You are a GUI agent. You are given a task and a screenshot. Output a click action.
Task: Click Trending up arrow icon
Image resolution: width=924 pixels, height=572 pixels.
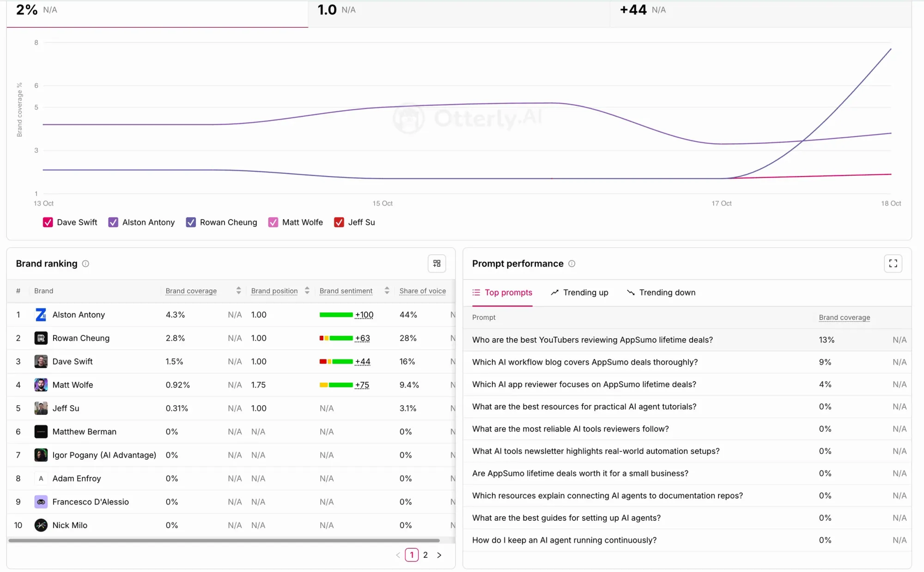click(554, 292)
